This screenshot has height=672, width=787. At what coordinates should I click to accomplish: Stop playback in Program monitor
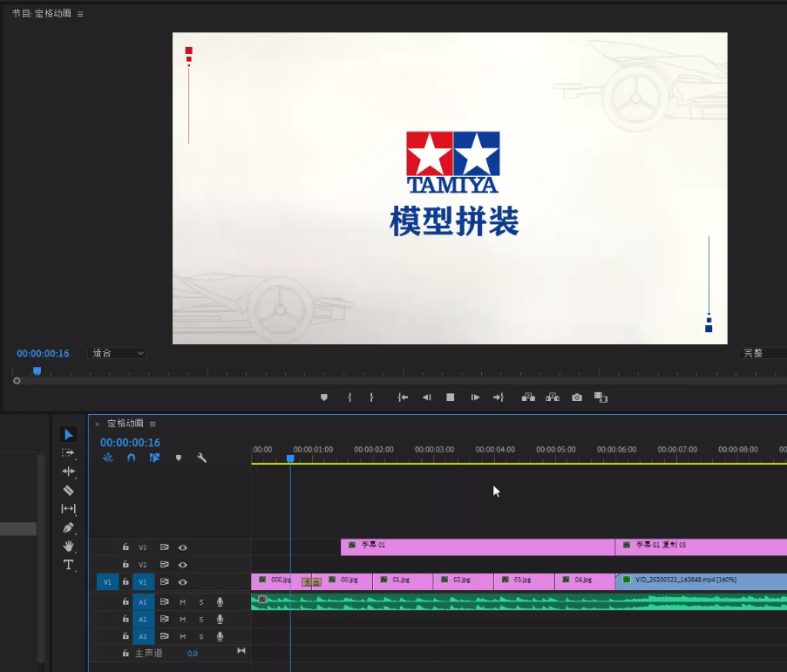(451, 397)
